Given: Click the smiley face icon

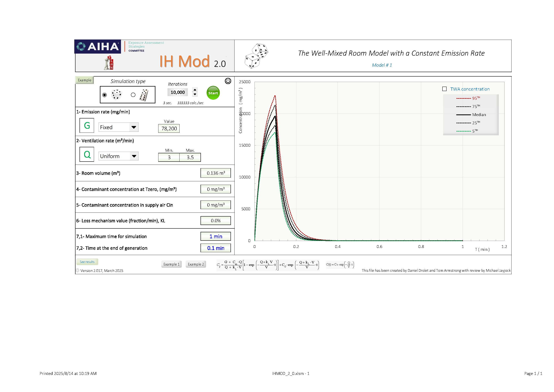Looking at the screenshot, I should (x=228, y=81).
